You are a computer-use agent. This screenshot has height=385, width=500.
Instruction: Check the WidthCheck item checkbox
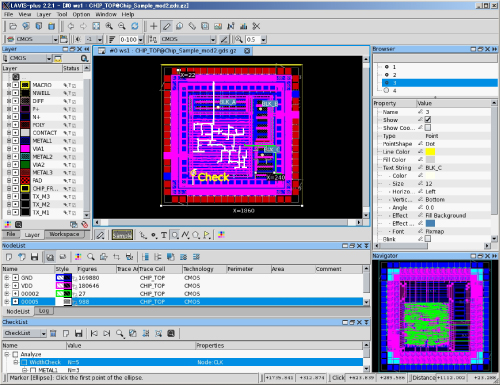[24, 362]
